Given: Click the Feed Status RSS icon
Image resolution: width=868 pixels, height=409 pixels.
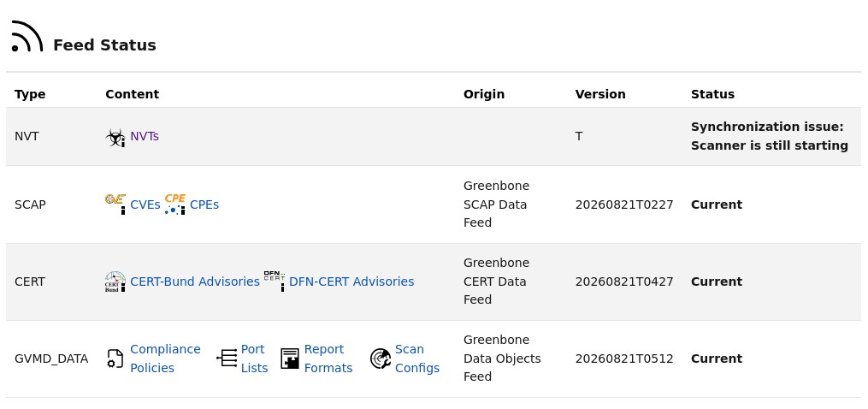Looking at the screenshot, I should [x=27, y=37].
